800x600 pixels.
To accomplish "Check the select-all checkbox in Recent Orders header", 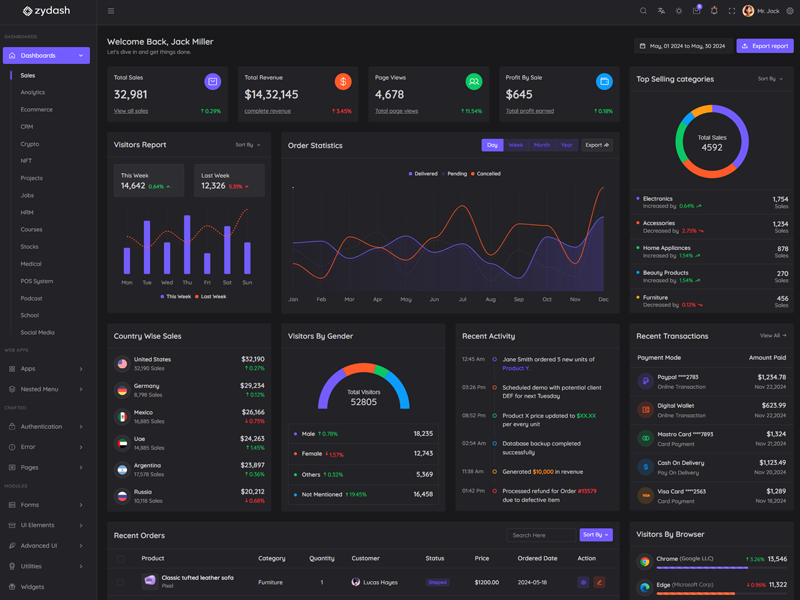I will click(121, 558).
